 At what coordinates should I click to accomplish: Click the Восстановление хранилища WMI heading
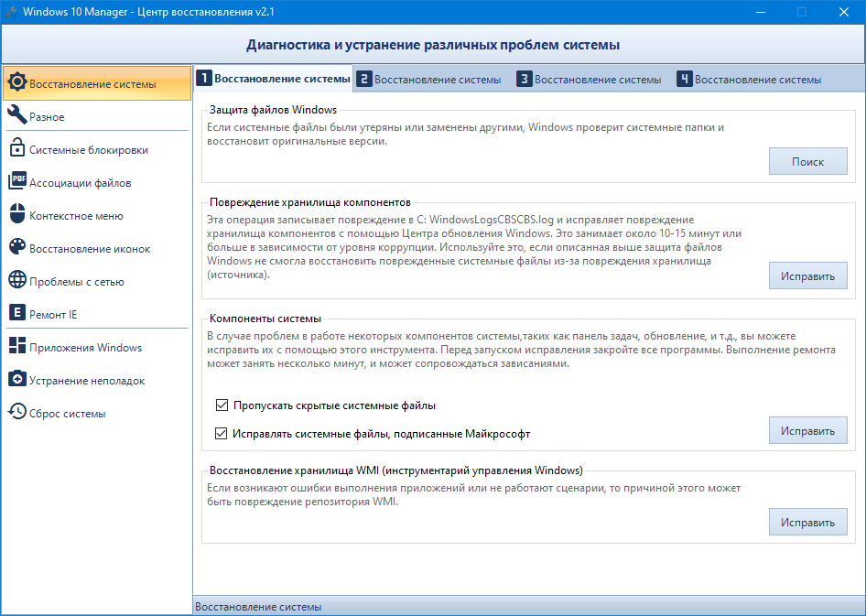pyautogui.click(x=396, y=470)
